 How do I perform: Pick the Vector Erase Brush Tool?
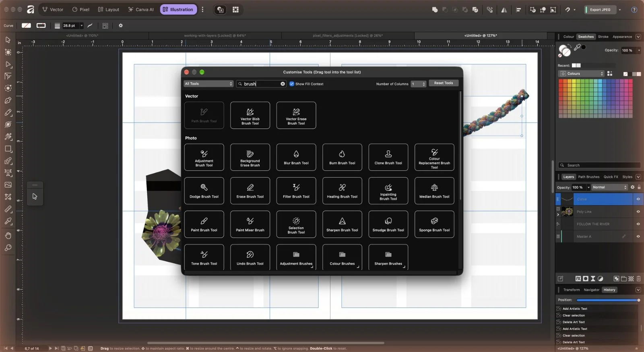[296, 115]
